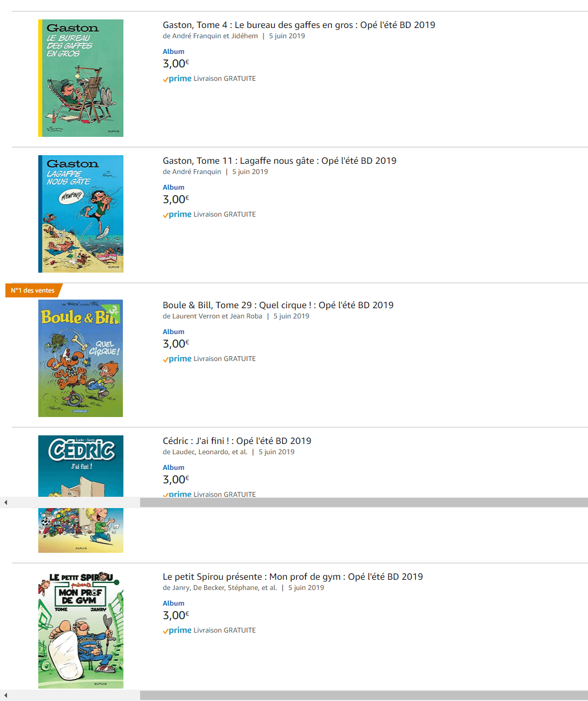This screenshot has height=701, width=588.
Task: Click prime logo under Boule & Bill listing
Action: 177,359
